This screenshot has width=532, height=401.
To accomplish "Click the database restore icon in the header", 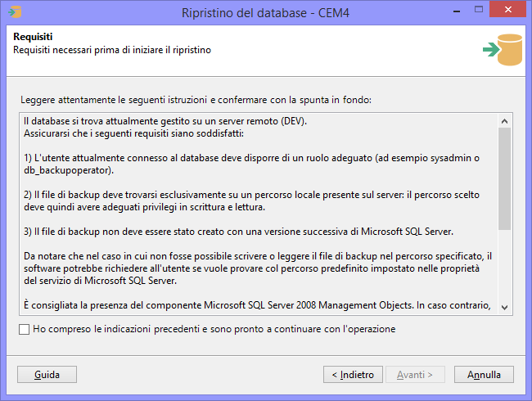I will (502, 50).
